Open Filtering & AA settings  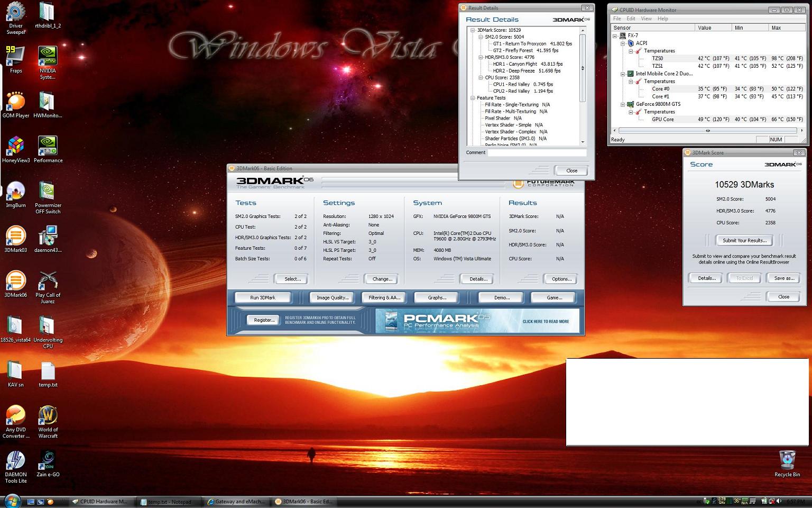click(x=384, y=297)
